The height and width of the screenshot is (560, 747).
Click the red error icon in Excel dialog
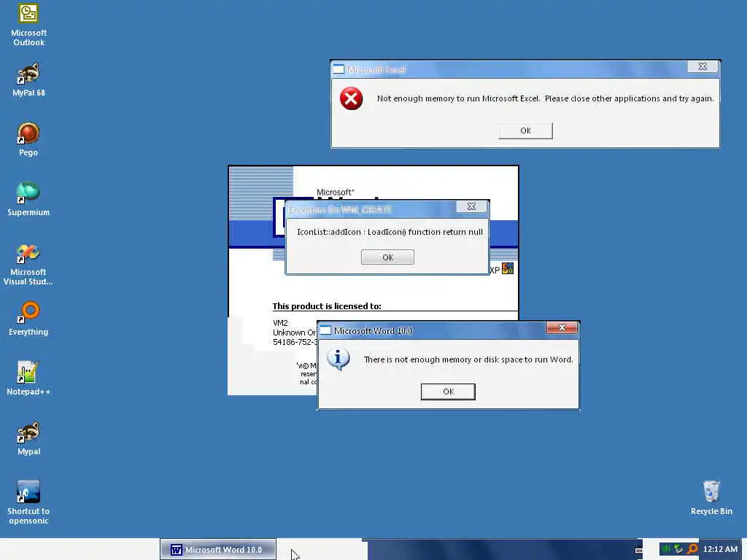point(351,98)
